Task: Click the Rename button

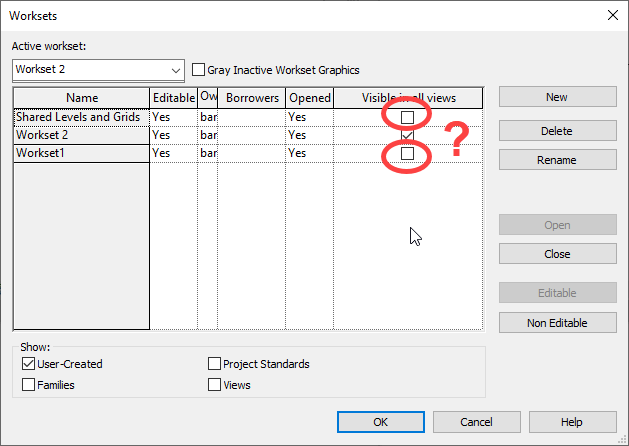Action: pos(558,160)
